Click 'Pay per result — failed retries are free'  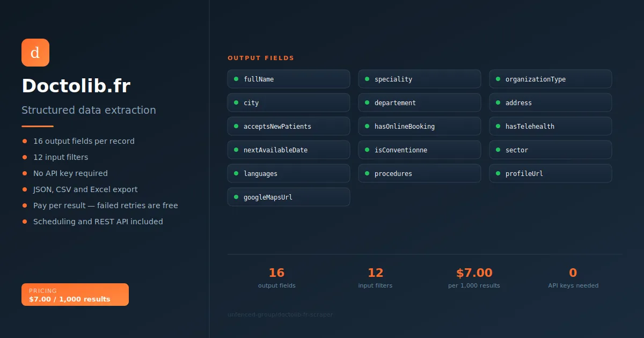[x=106, y=205]
